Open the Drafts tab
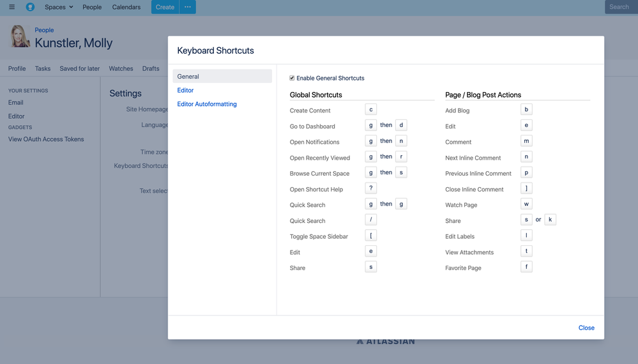Viewport: 638px width, 364px height. pos(151,69)
